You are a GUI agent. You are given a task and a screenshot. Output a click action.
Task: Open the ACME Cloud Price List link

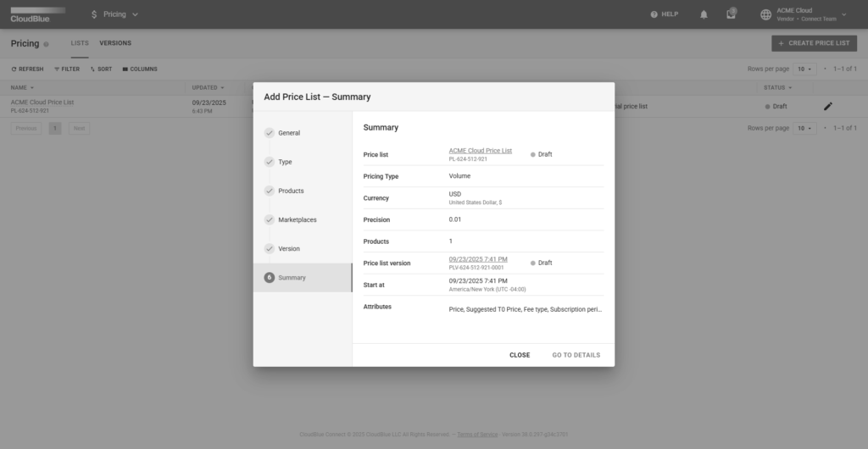(x=480, y=151)
